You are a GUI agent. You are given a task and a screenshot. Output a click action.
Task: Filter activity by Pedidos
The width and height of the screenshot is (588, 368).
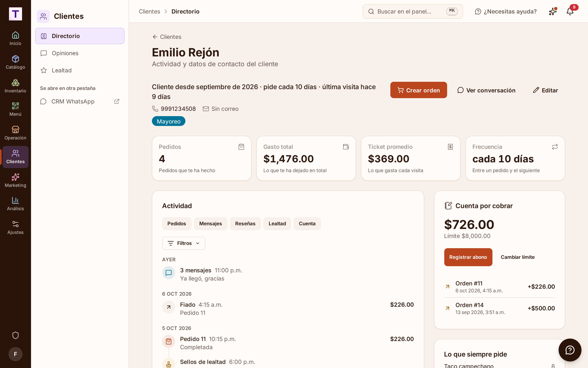point(177,223)
